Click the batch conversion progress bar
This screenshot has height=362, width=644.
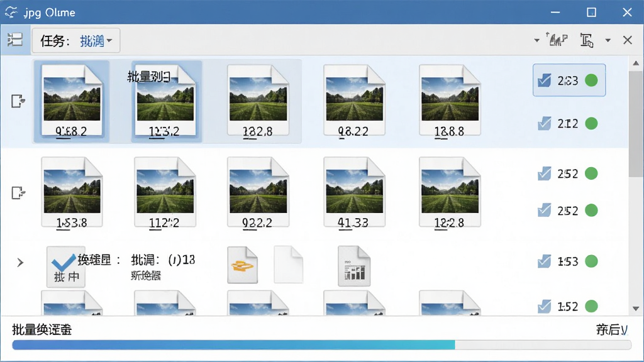pyautogui.click(x=321, y=345)
